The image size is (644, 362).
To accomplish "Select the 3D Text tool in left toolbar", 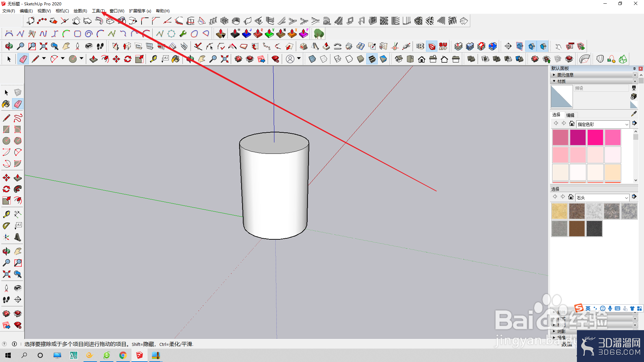I will (x=18, y=237).
